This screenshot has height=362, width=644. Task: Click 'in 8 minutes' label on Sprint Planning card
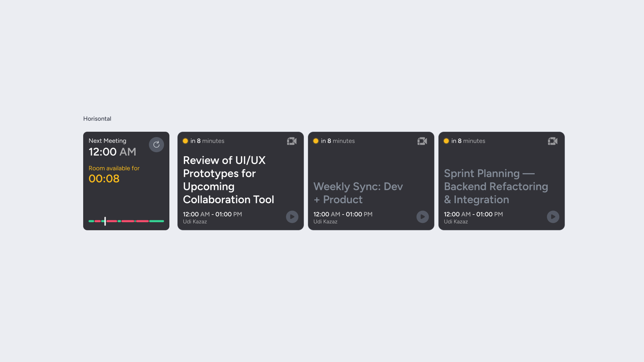coord(468,141)
